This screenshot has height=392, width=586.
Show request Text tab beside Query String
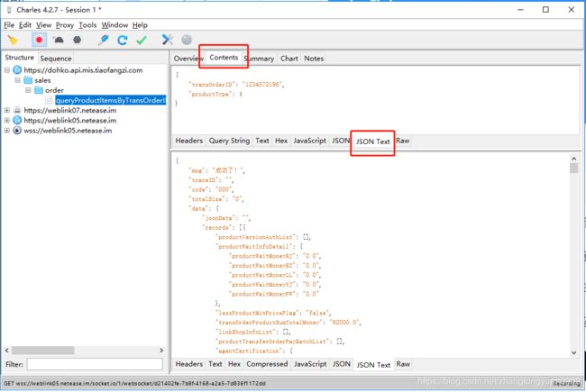click(x=262, y=141)
